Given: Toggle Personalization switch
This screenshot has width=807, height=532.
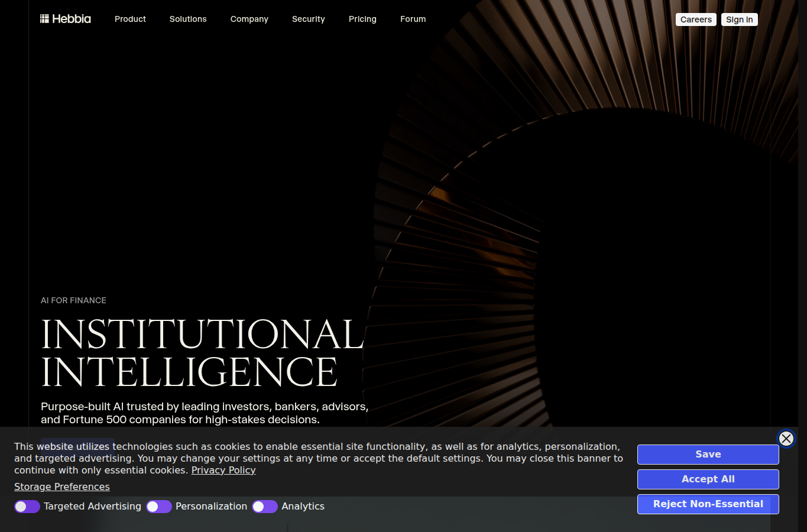Looking at the screenshot, I should pos(159,507).
